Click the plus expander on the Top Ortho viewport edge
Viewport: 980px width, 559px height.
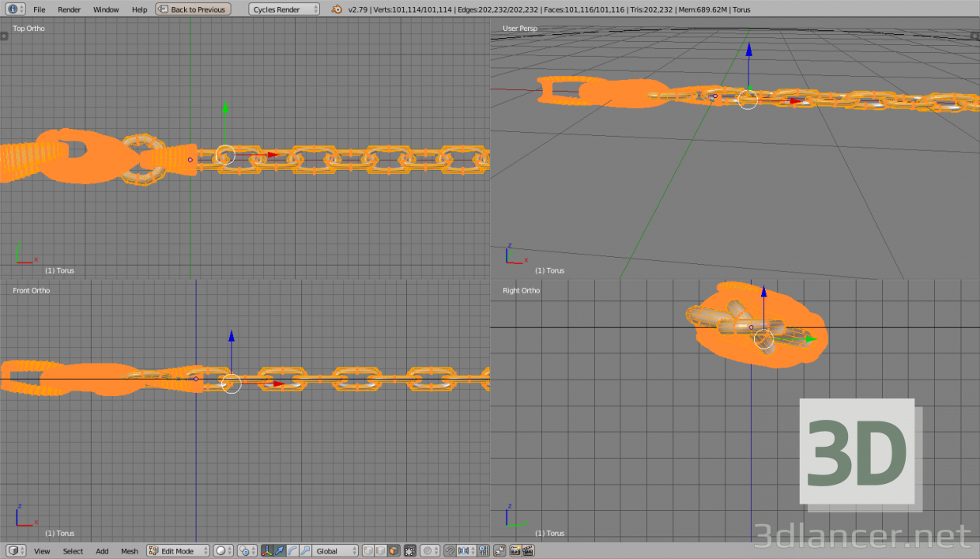pyautogui.click(x=3, y=36)
